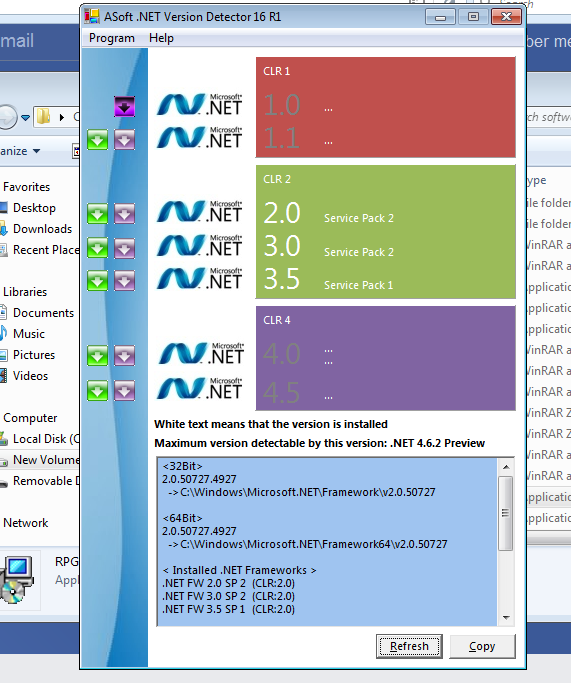Select Local Disk in Explorer sidebar
Screen dimensions: 571x683
tap(46, 439)
